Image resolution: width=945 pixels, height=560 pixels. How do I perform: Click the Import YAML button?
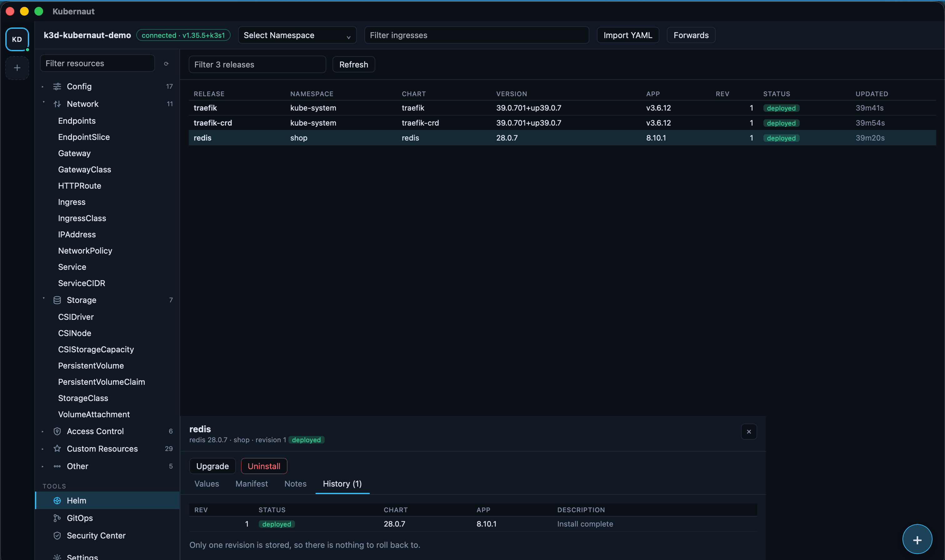point(627,35)
